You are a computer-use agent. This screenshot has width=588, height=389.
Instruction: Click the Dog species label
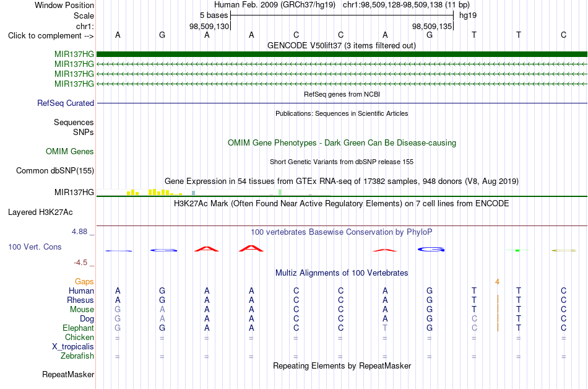click(x=87, y=319)
